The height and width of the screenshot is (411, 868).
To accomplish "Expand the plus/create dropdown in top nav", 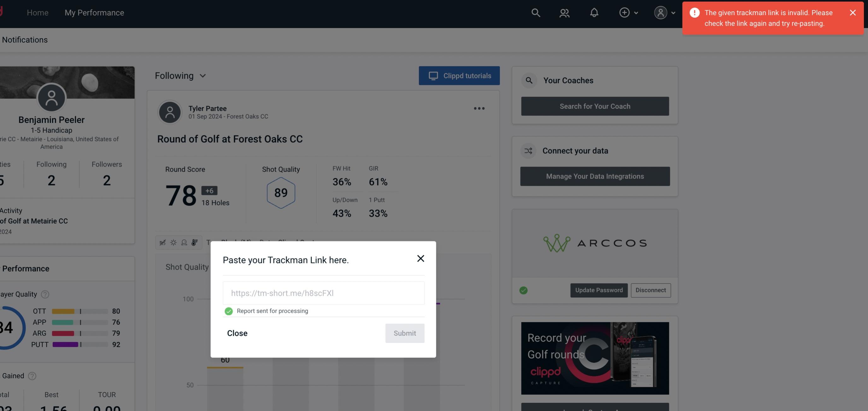I will pos(628,12).
